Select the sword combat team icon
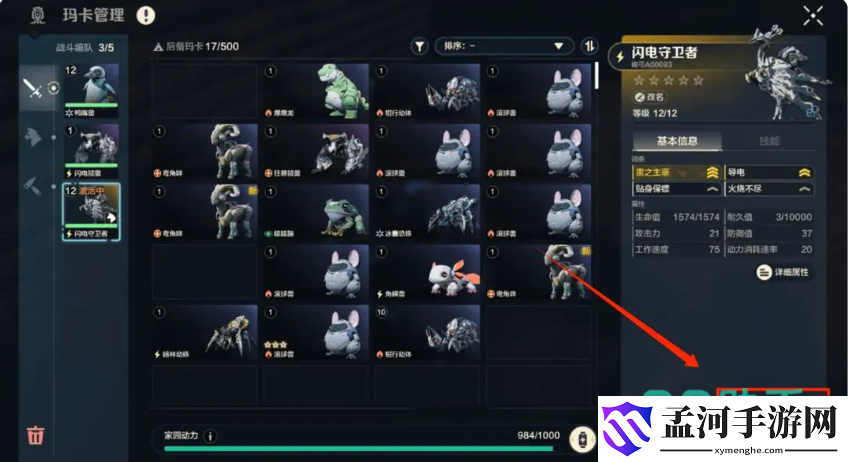Viewport: 848px width, 462px height. click(x=33, y=88)
